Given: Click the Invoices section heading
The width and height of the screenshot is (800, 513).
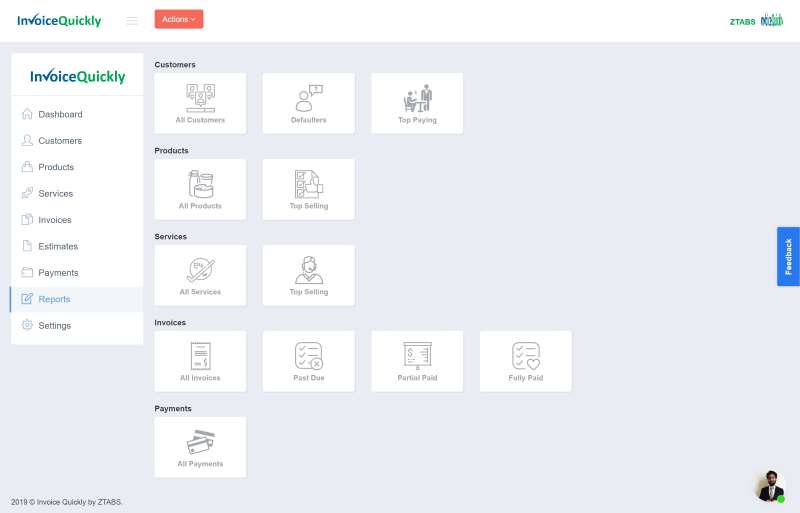Looking at the screenshot, I should (170, 323).
